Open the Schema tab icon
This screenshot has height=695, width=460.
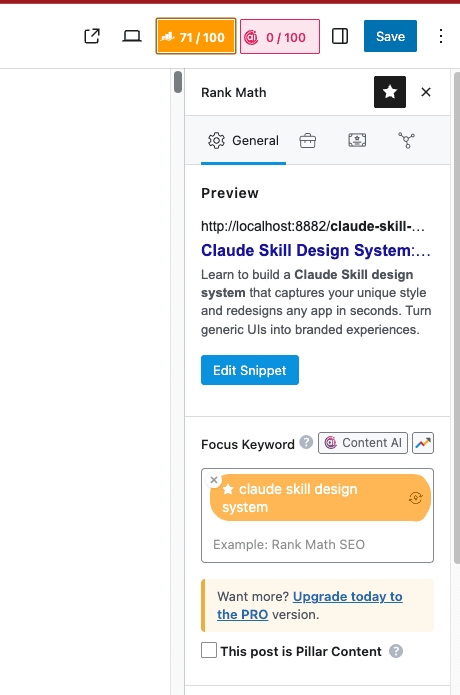(357, 141)
